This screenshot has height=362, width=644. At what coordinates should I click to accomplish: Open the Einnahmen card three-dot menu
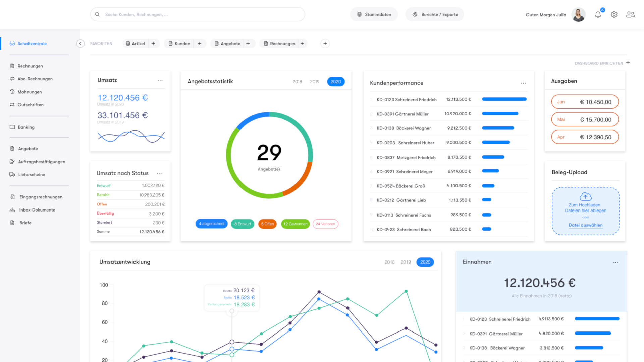(616, 263)
